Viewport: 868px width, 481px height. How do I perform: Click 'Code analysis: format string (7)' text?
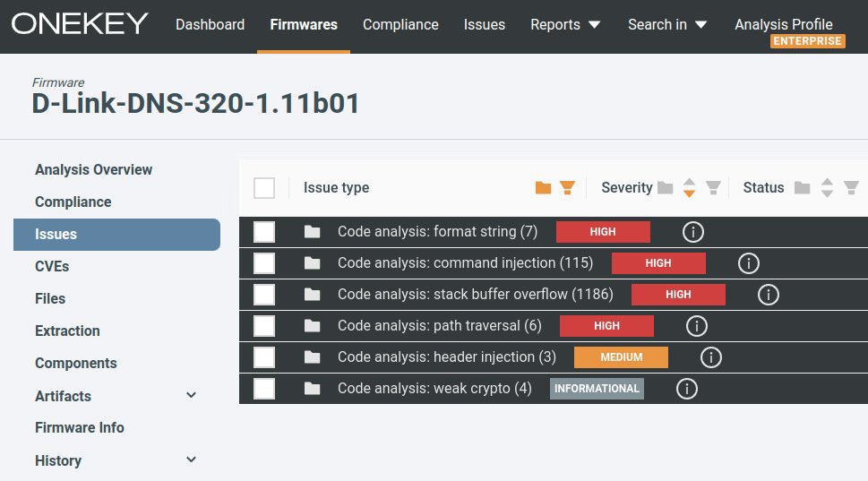point(437,232)
